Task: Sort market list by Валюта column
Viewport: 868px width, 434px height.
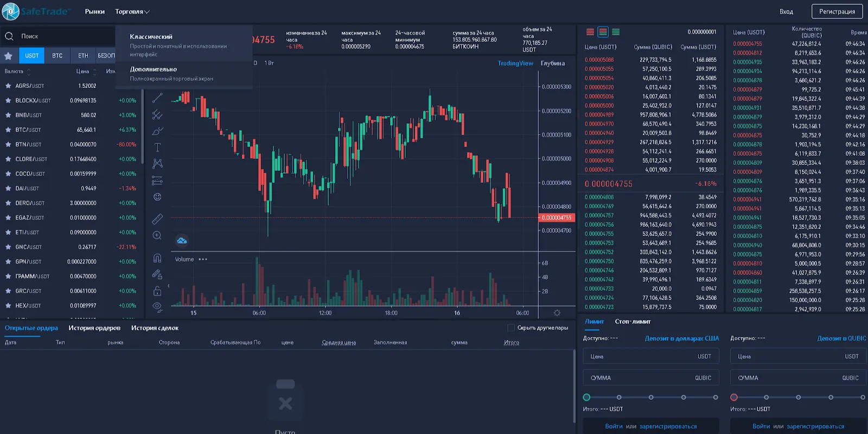Action: tap(17, 71)
